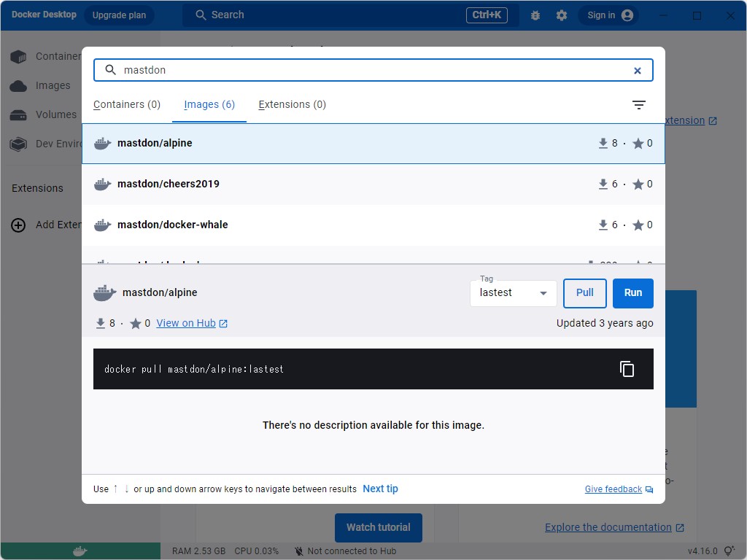Show the Next tip
The height and width of the screenshot is (560, 747).
380,489
